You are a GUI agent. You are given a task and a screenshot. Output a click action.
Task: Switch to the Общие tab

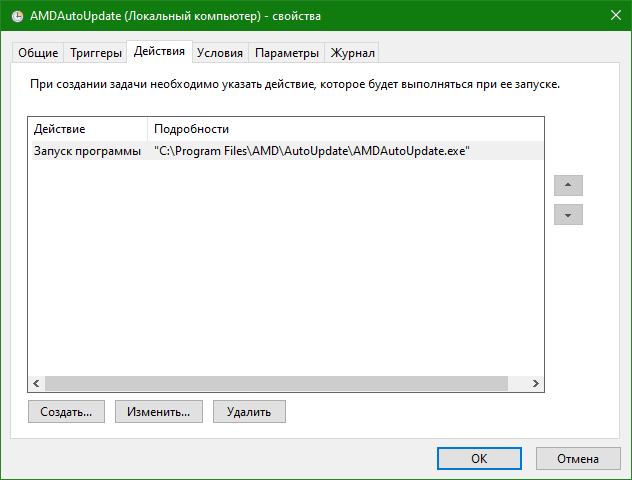point(38,53)
